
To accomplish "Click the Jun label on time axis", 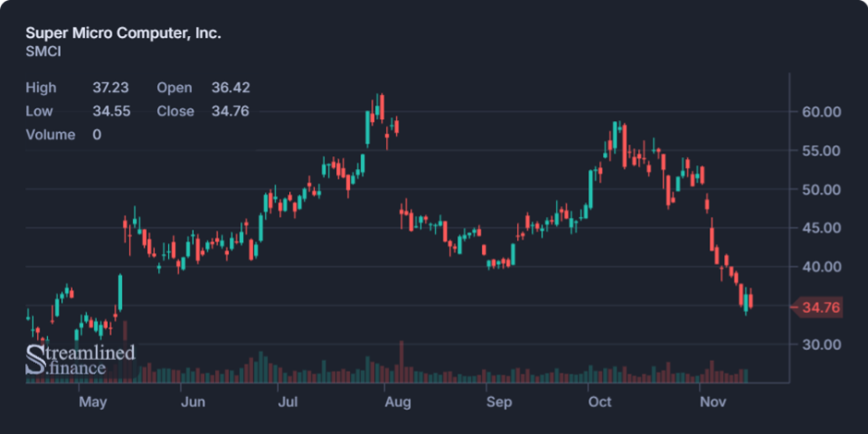I will [x=193, y=402].
